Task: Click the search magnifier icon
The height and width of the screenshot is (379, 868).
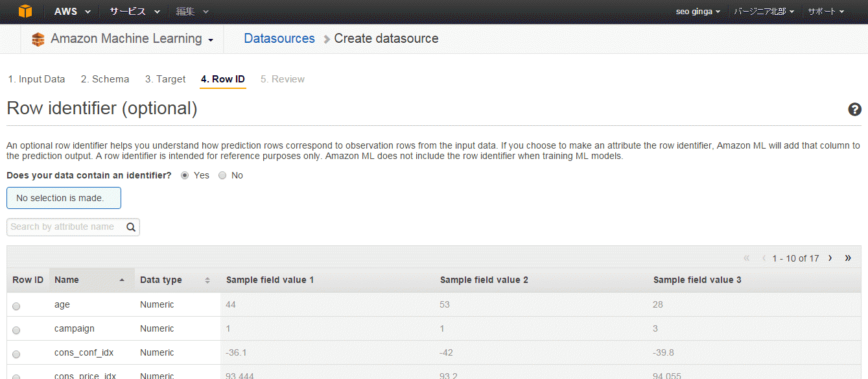Action: coord(130,227)
